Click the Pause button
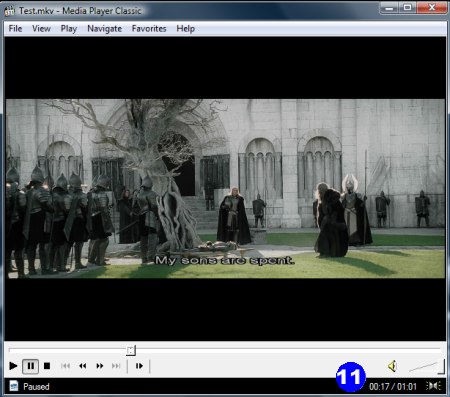This screenshot has height=397, width=450. (30, 366)
